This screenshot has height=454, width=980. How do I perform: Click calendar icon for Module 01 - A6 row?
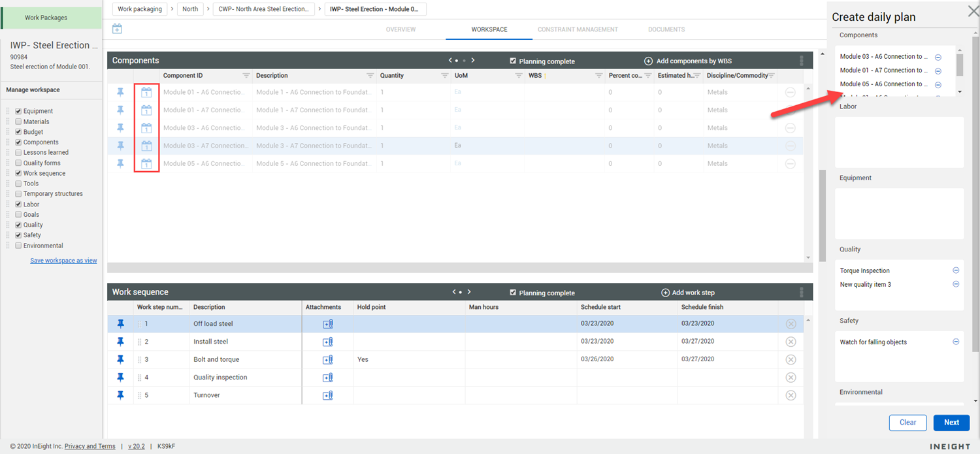point(146,92)
